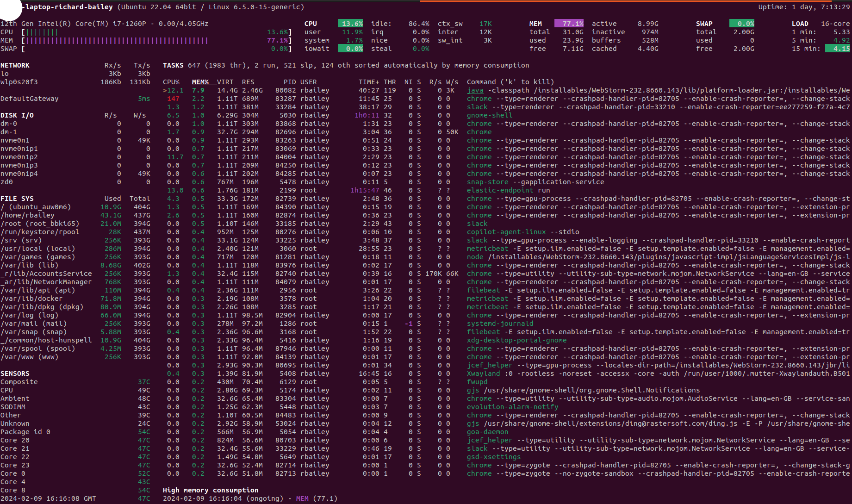Image resolution: width=852 pixels, height=504 pixels.
Task: Click the MEM% column header
Action: 200,82
